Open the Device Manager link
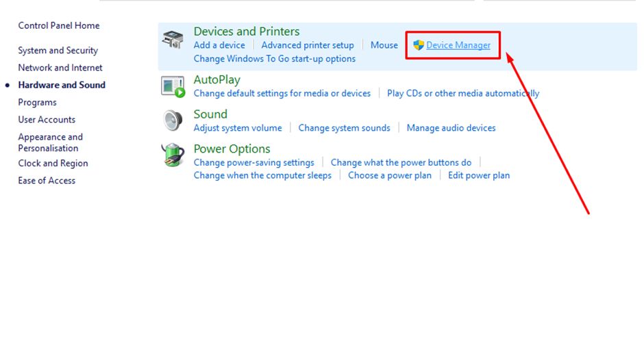644x362 pixels. [x=458, y=45]
